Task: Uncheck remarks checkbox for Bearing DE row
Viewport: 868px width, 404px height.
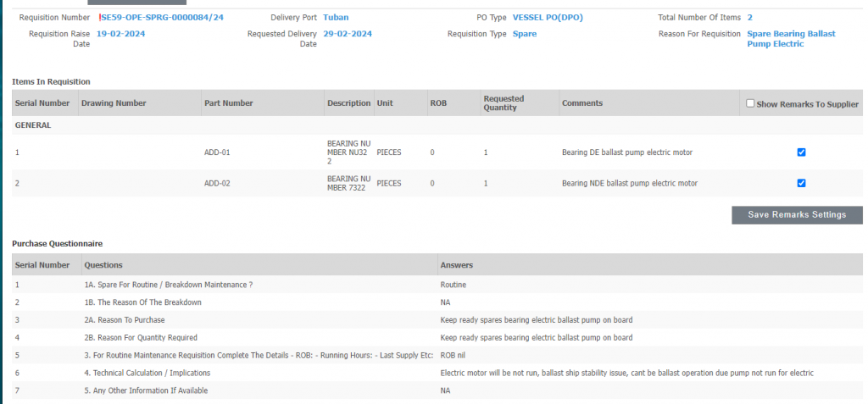Action: tap(801, 152)
